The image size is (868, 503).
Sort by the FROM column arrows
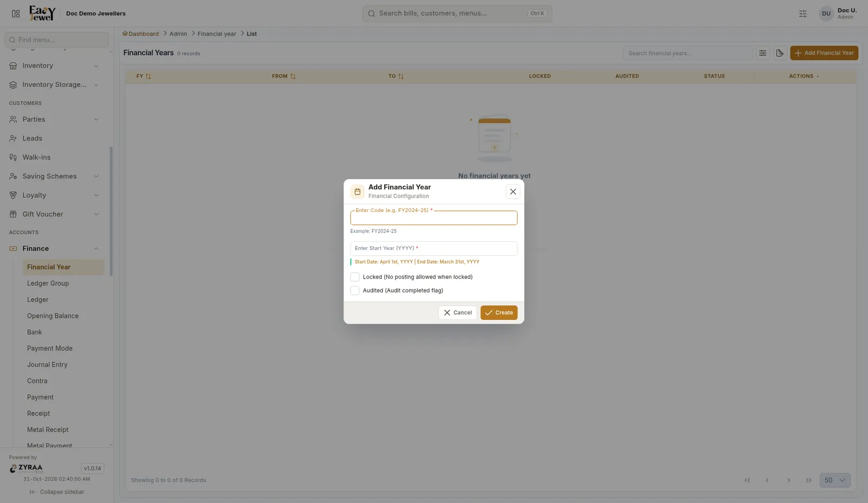tap(293, 76)
